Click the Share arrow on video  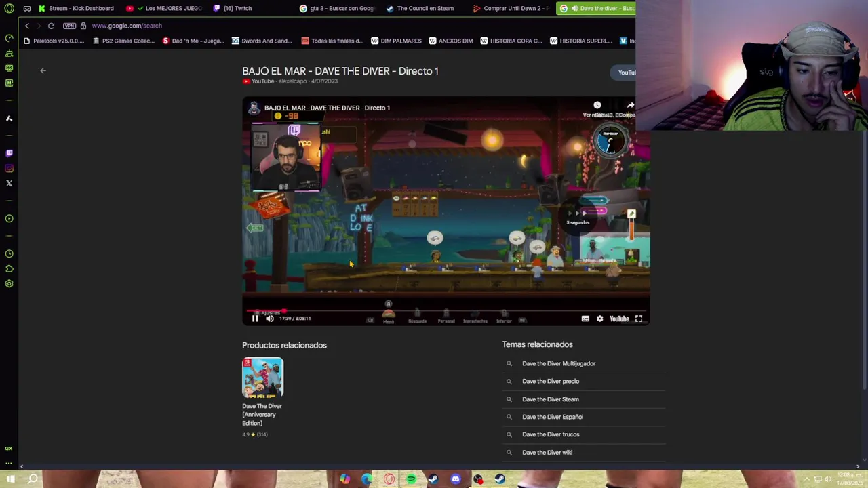pos(631,105)
